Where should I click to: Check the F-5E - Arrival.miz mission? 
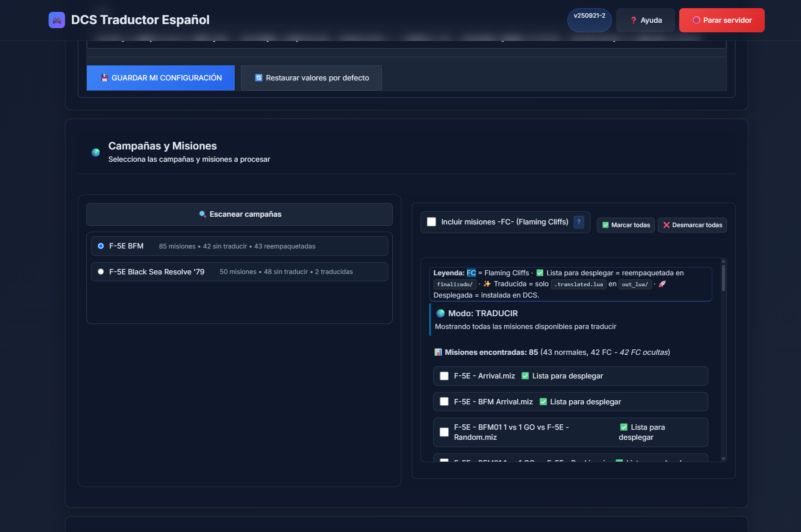pos(444,376)
